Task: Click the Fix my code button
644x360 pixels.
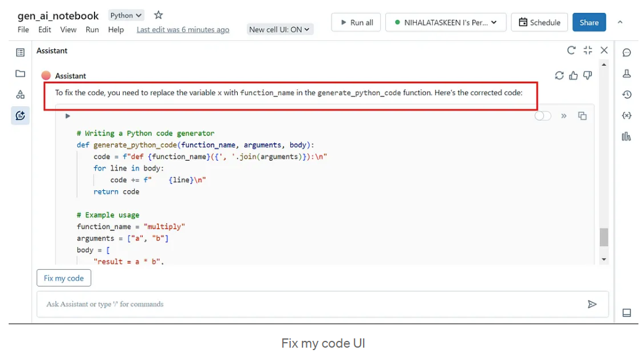Action: [x=64, y=278]
